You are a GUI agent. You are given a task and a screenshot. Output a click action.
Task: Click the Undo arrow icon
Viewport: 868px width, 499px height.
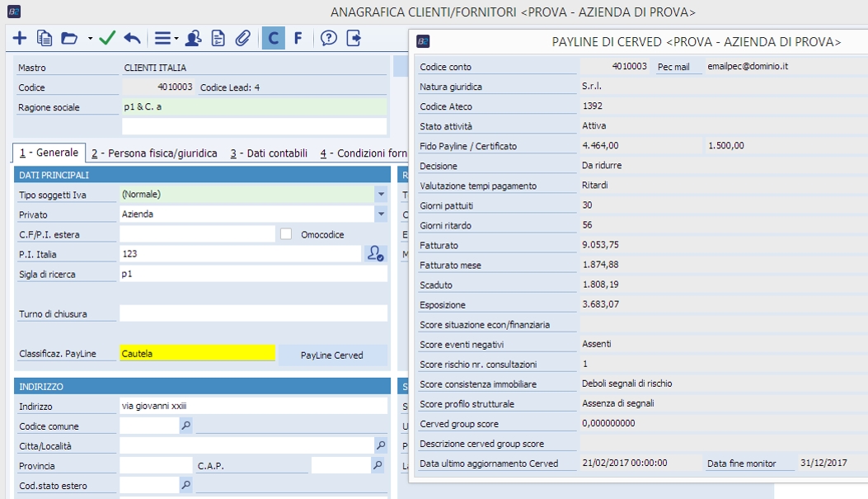tap(132, 38)
